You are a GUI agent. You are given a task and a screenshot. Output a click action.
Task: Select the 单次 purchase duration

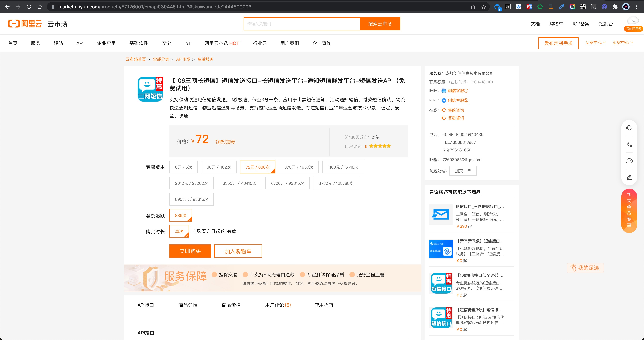(x=179, y=231)
